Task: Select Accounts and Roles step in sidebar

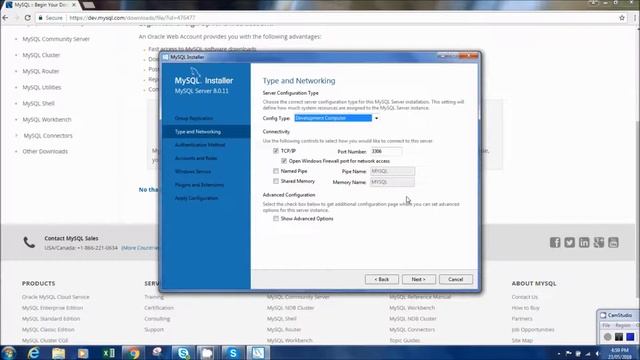Action: (x=196, y=158)
